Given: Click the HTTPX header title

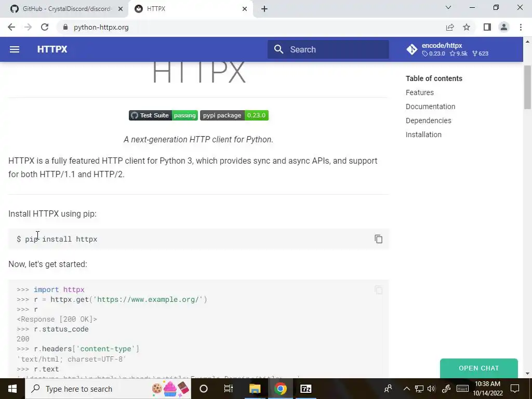Looking at the screenshot, I should coord(52,49).
